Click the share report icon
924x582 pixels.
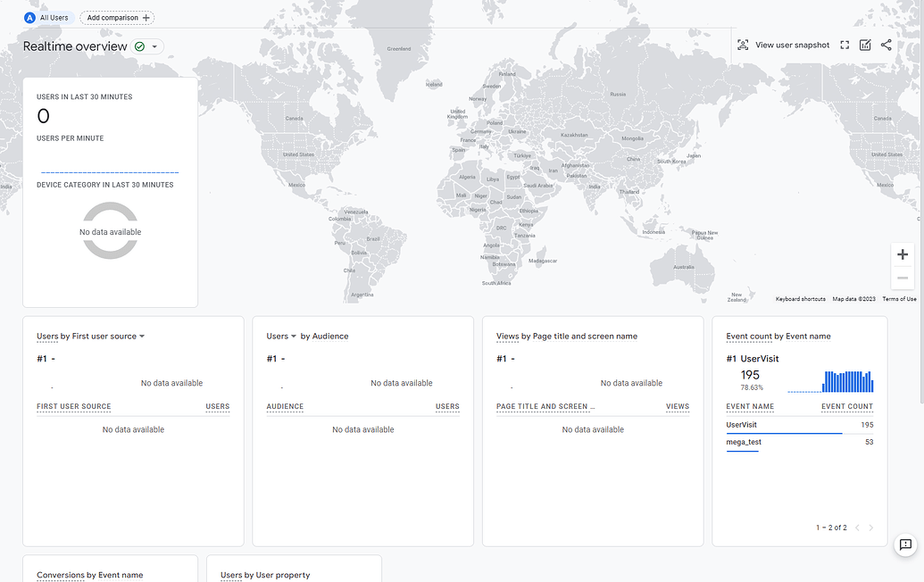click(887, 45)
